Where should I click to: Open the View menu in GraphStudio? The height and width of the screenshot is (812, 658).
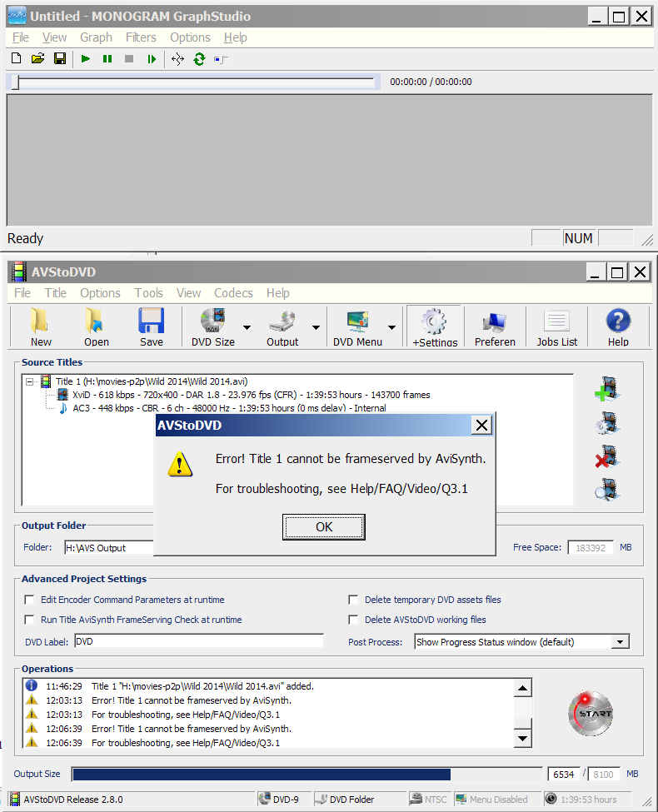coord(54,37)
